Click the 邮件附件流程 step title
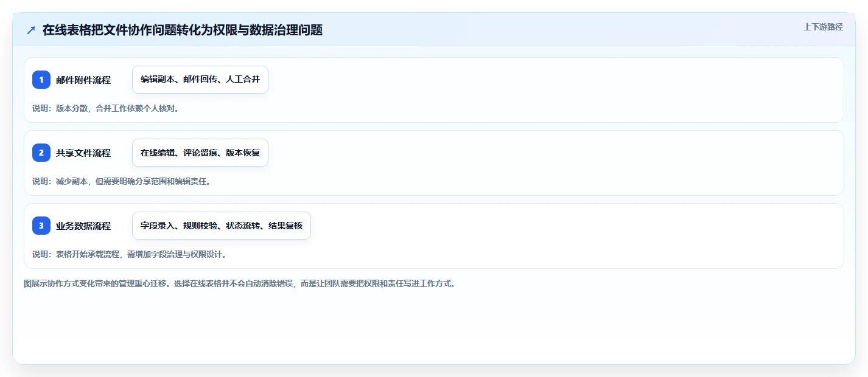Image resolution: width=868 pixels, height=377 pixels. (x=83, y=80)
